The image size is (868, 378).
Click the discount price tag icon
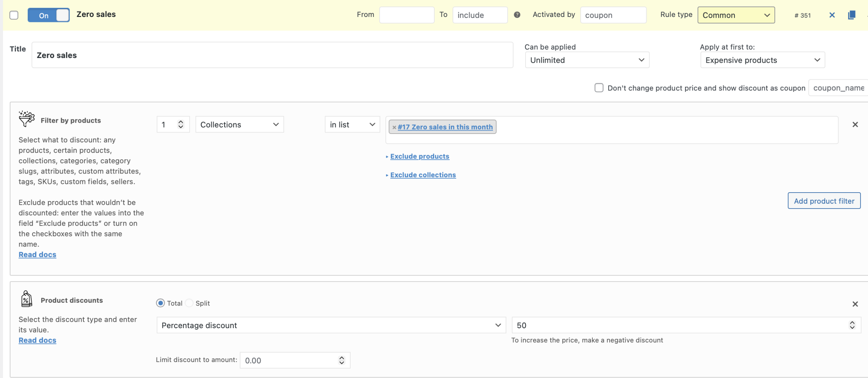(x=26, y=299)
